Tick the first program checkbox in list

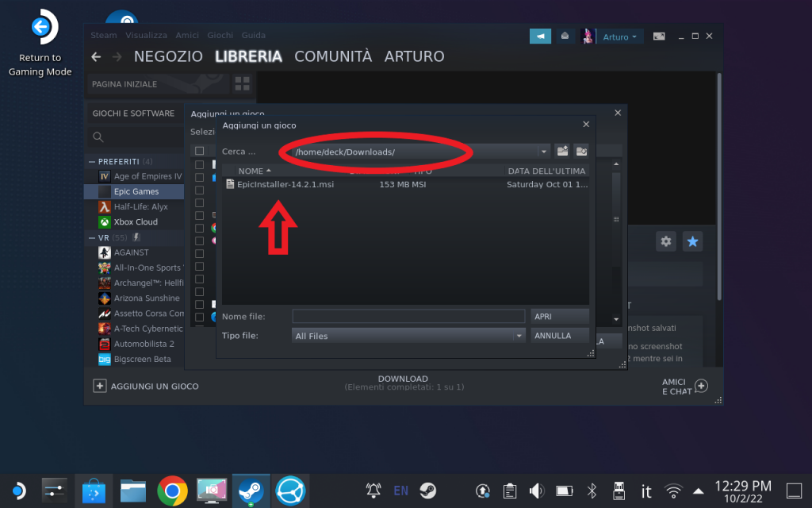pos(200,165)
